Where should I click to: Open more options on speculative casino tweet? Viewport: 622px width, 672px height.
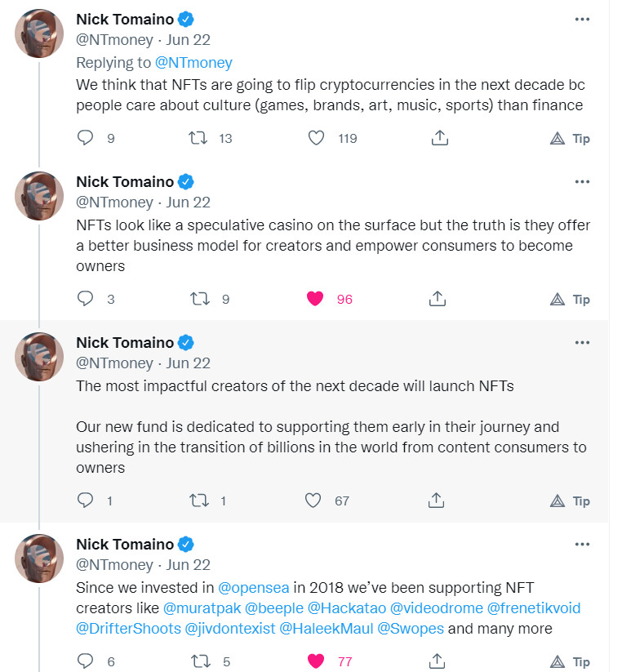coord(582,182)
